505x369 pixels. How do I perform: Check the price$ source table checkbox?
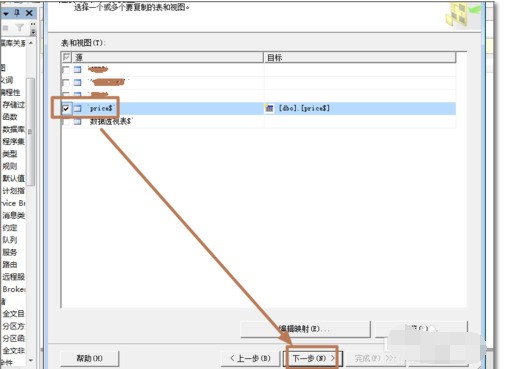point(66,108)
